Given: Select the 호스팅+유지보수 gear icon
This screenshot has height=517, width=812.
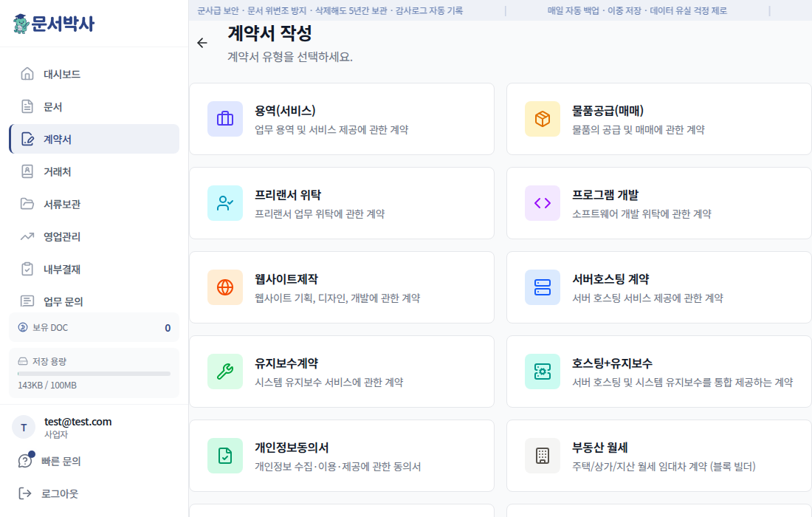Looking at the screenshot, I should click(542, 371).
